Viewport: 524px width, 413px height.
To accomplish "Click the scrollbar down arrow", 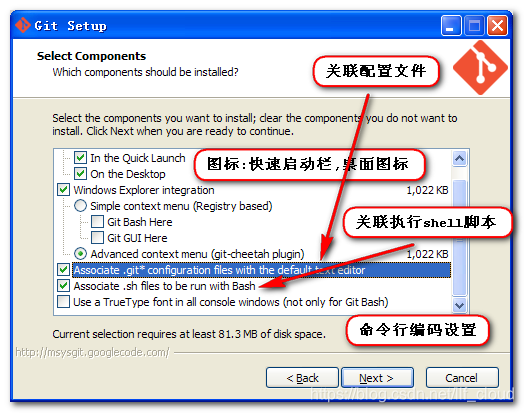I will coord(460,305).
